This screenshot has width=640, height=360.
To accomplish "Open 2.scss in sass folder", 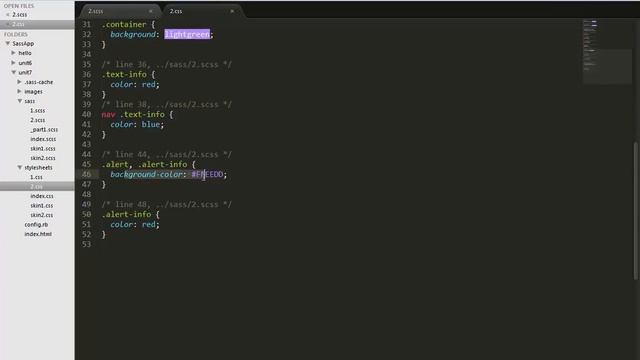I will click(38, 120).
